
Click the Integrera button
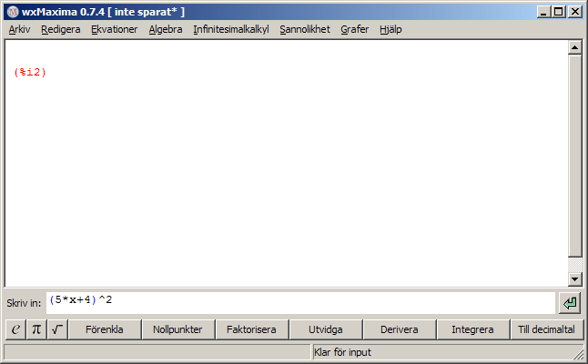(x=472, y=329)
